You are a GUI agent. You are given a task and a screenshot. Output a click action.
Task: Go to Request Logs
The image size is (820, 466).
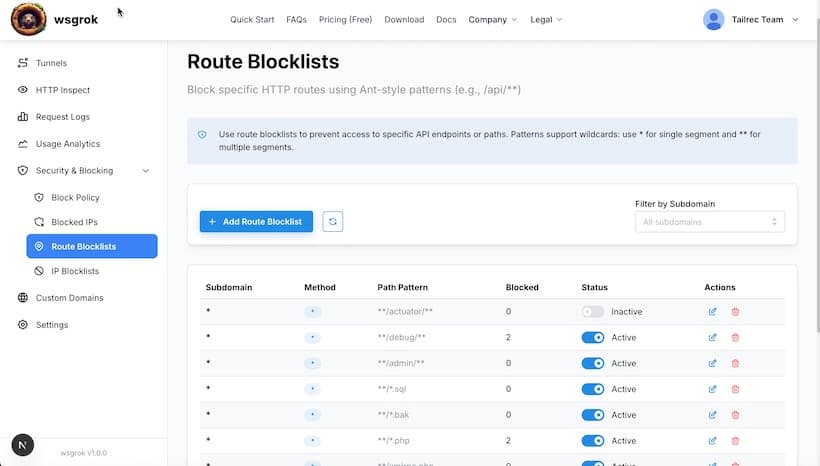[x=63, y=117]
